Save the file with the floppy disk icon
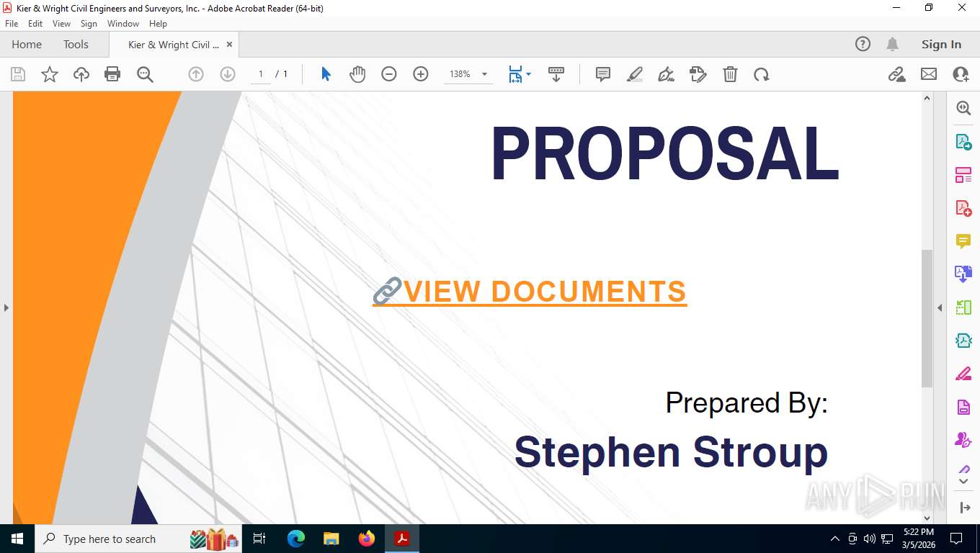 [x=18, y=74]
